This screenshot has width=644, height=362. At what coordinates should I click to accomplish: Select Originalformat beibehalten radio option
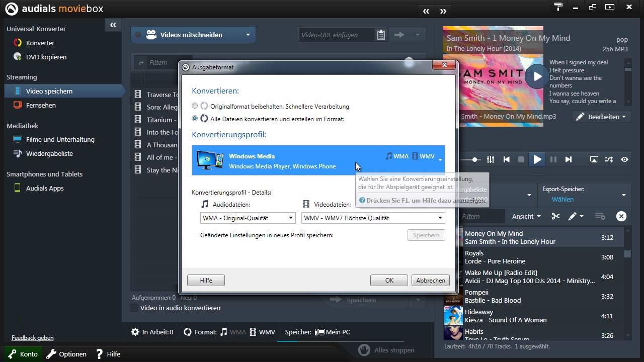[195, 106]
